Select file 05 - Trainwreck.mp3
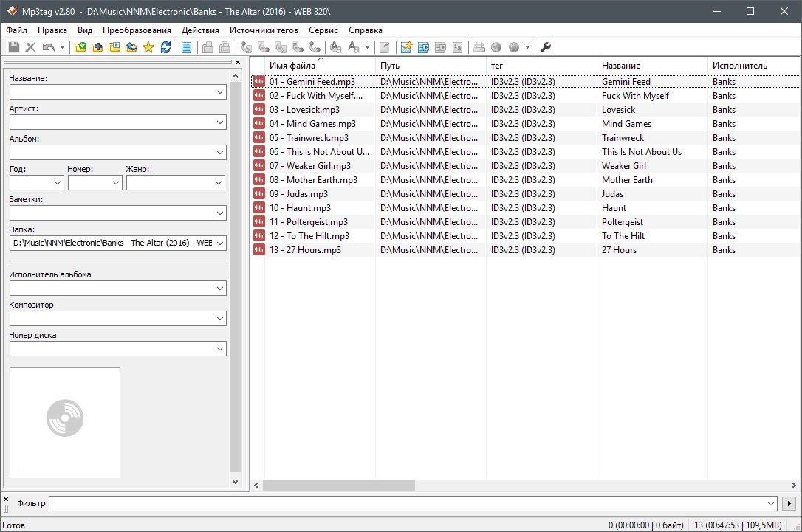Viewport: 802px width, 532px height. 309,138
